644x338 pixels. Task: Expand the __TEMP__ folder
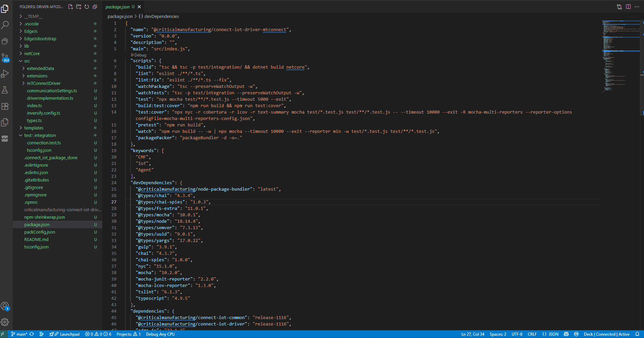coord(57,16)
